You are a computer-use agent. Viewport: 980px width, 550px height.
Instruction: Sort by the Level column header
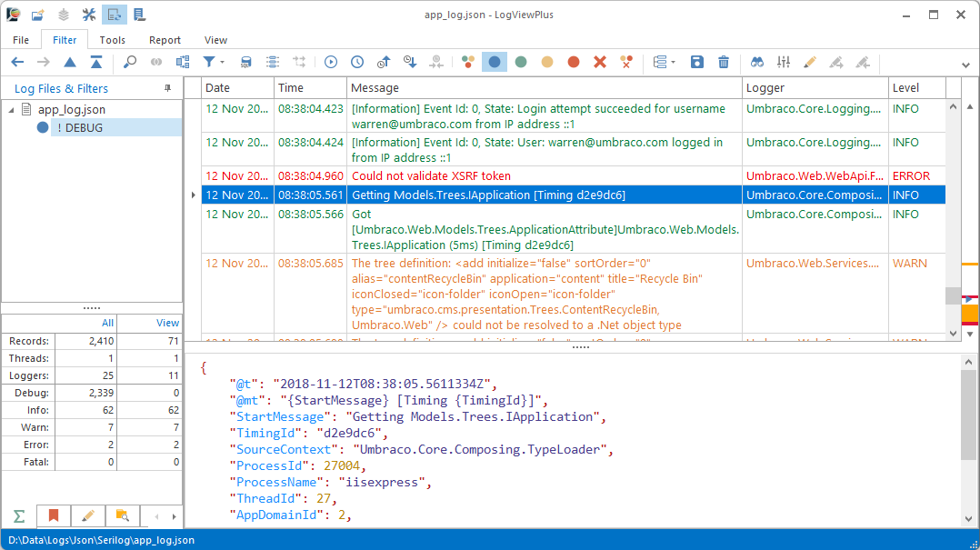[x=917, y=88]
